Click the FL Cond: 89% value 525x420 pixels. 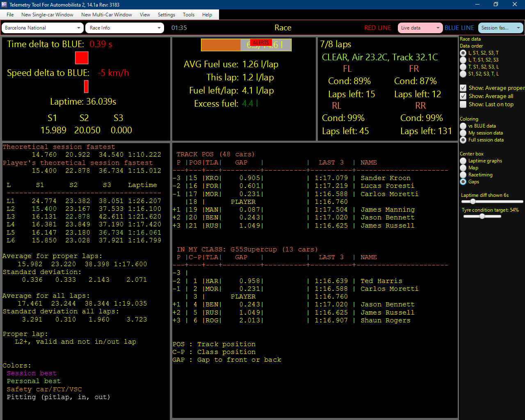349,81
